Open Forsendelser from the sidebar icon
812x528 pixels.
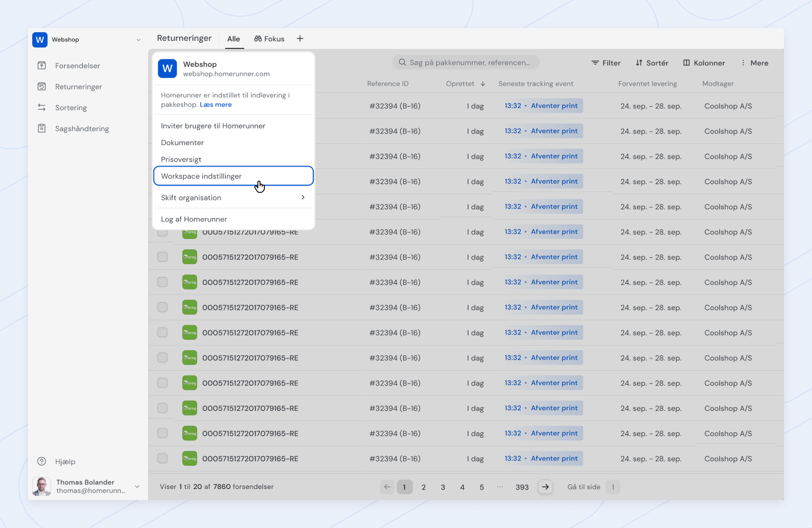pyautogui.click(x=41, y=66)
